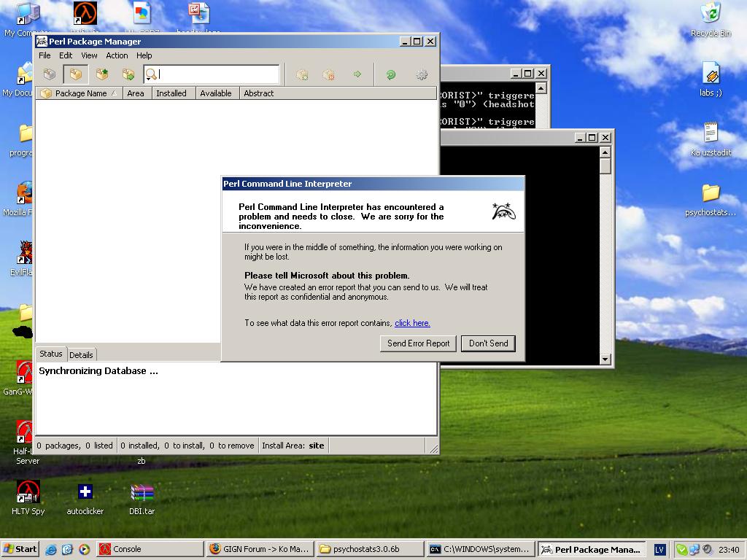
Task: Select the 'Ka uzstadiit' text file icon
Action: point(711,139)
